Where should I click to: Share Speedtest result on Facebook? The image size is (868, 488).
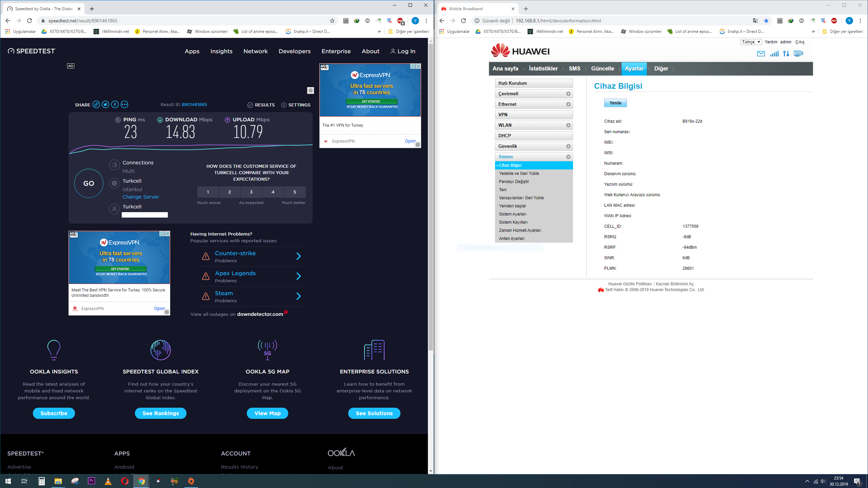click(x=115, y=105)
